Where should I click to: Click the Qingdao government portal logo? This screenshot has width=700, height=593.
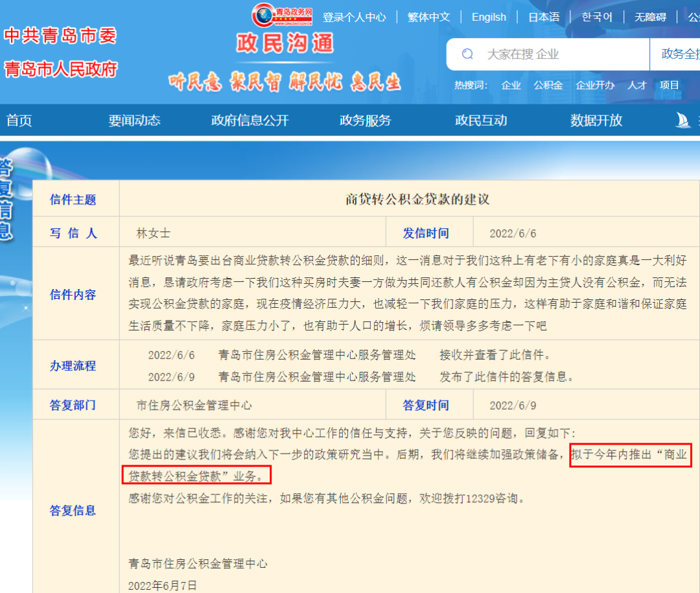coord(283,14)
